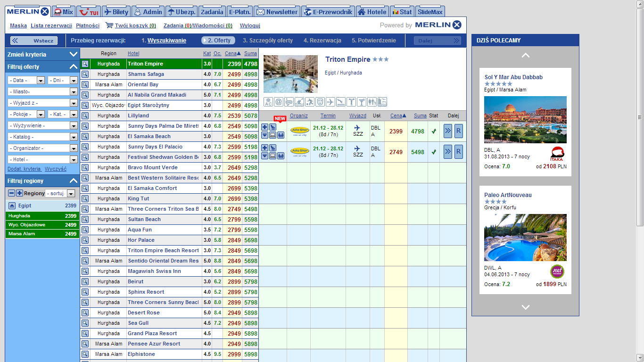Screen dimensions: 644x362
Task: Collapse all regions with the minus button
Action: [12, 193]
